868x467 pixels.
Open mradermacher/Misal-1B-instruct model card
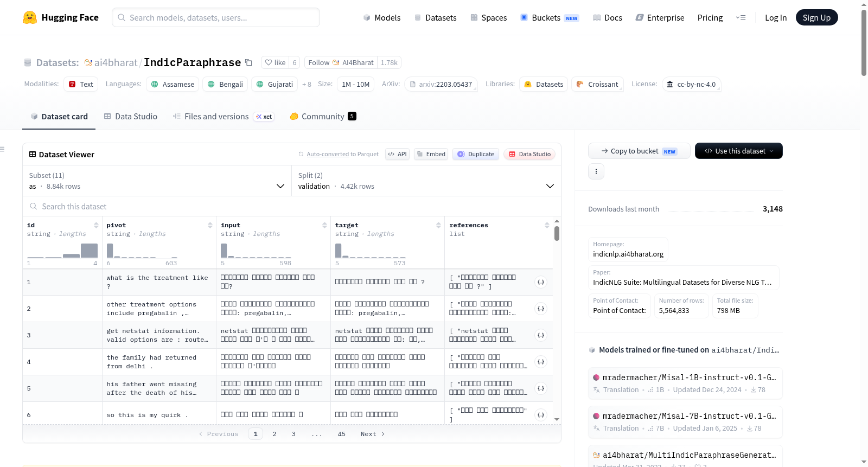coord(685,383)
